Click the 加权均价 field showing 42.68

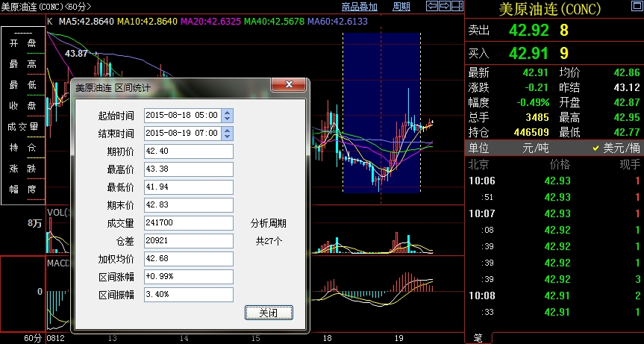coord(189,259)
